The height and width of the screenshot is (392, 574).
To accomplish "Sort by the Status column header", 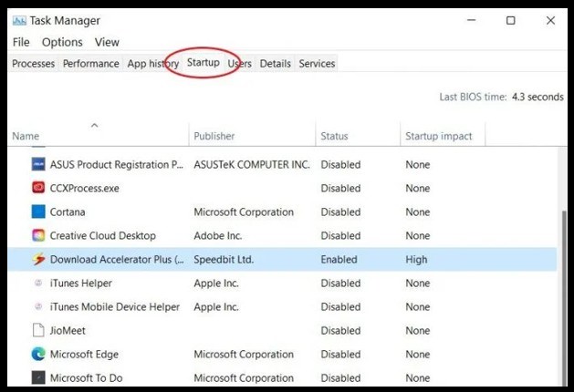I will click(x=358, y=136).
